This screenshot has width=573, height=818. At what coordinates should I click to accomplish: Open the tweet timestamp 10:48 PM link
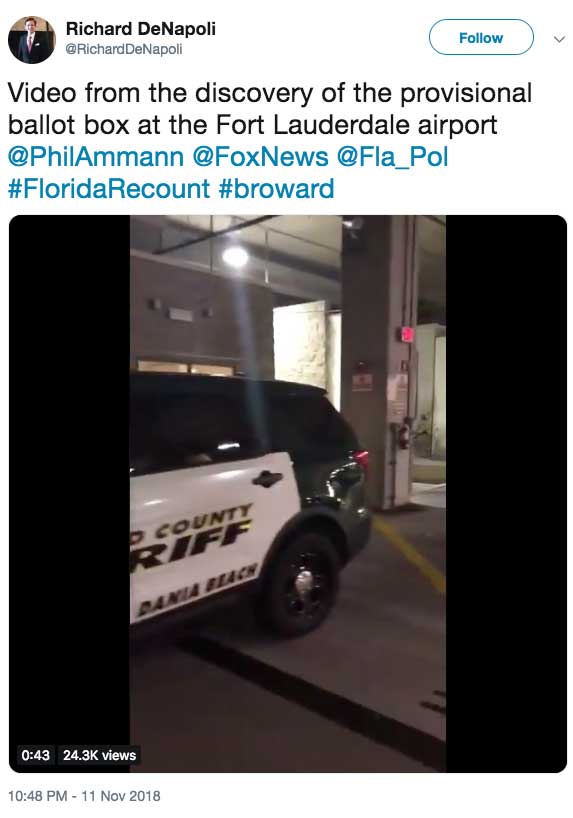tap(38, 796)
